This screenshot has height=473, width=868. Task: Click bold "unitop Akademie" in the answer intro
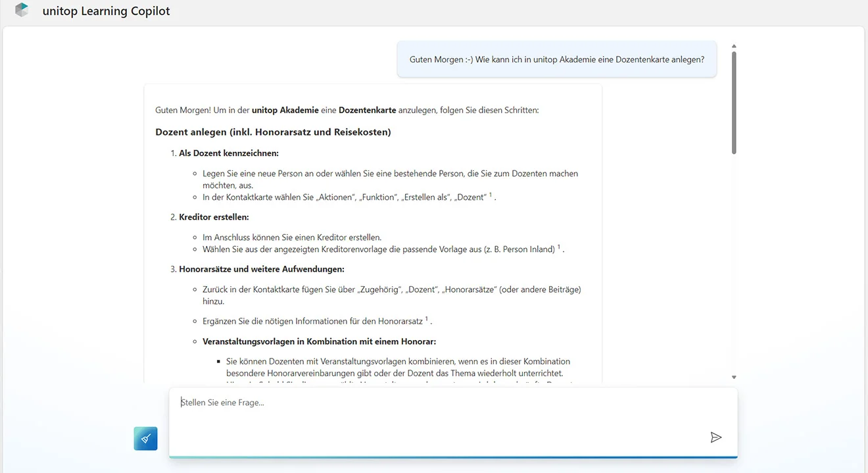pos(285,110)
